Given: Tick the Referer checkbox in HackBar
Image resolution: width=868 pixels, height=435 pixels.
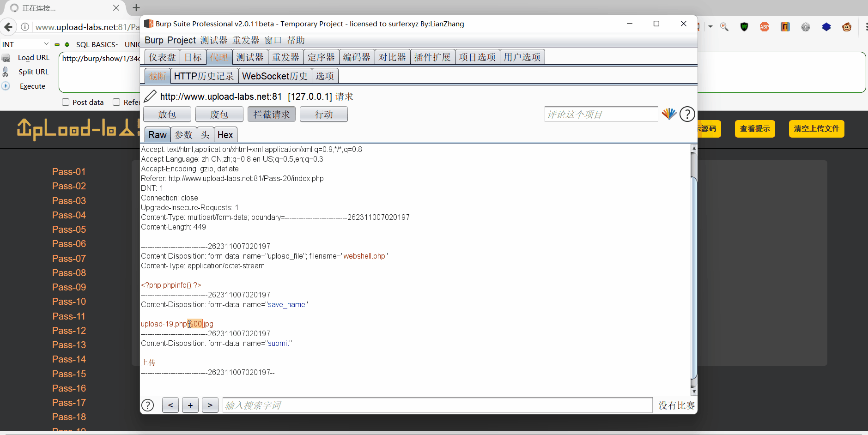Looking at the screenshot, I should click(116, 102).
